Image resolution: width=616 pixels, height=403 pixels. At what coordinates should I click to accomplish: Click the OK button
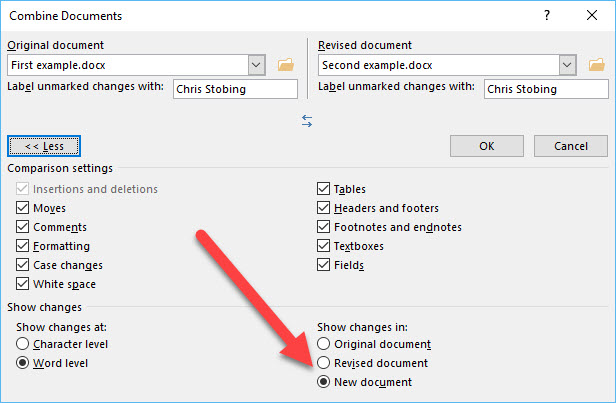(486, 146)
